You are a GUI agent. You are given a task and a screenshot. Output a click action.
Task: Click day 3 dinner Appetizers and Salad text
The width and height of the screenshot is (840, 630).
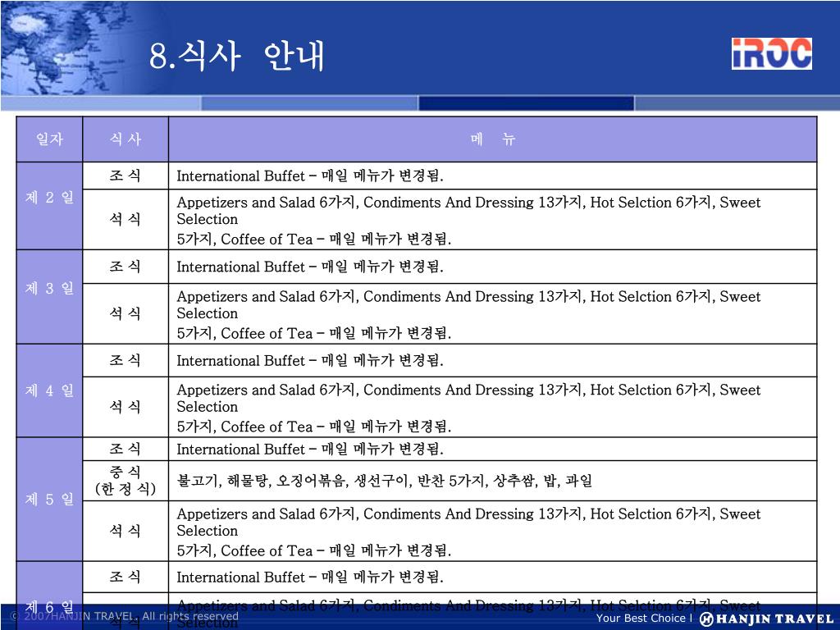[468, 314]
